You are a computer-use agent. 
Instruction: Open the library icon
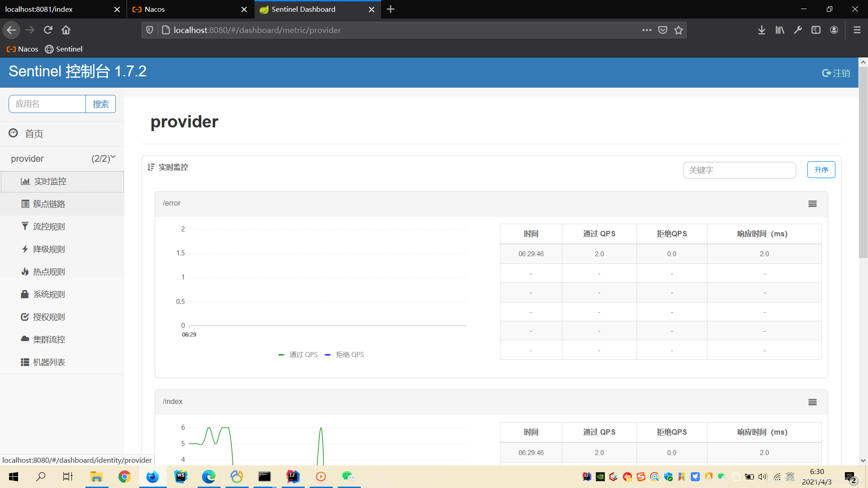(780, 30)
